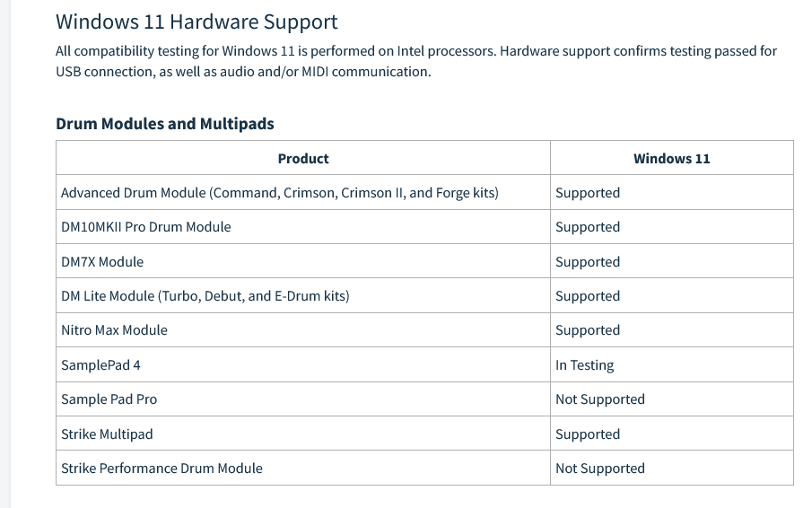Click Supported status beside Nitro Max Module

coord(588,330)
